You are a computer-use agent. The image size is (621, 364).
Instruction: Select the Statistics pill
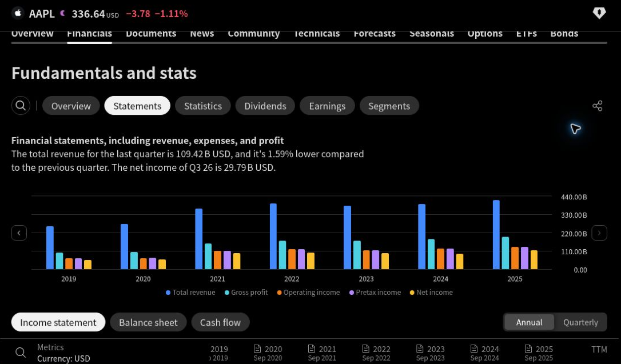tap(203, 106)
